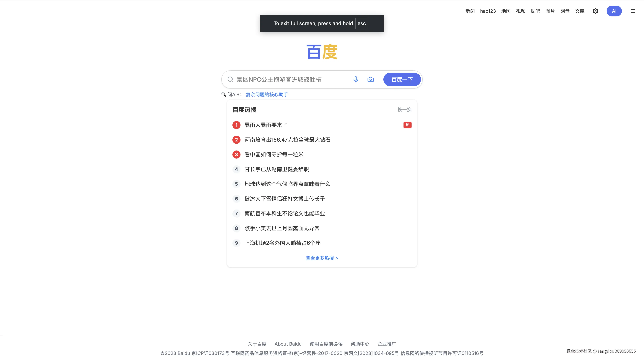Open the hamburger menu icon

point(633,11)
